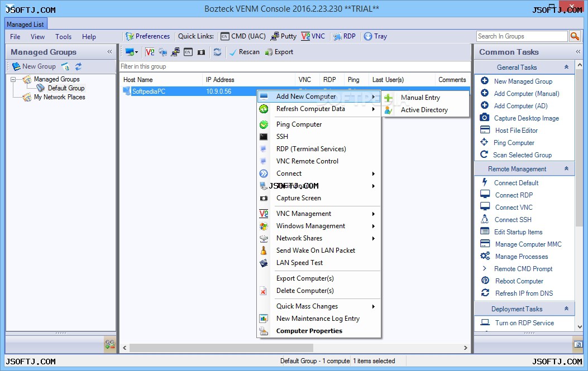Image resolution: width=588 pixels, height=371 pixels.
Task: Click the green plus icon beside Manual Entry
Action: pos(388,98)
